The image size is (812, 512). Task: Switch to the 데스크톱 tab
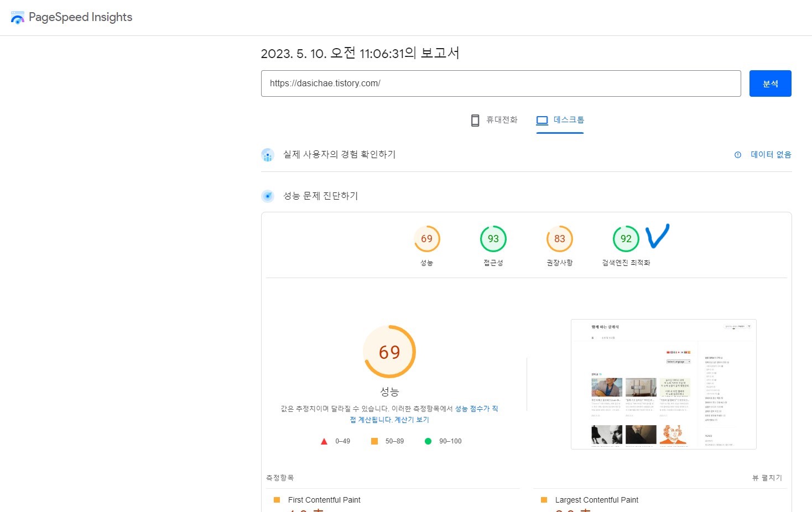click(560, 119)
